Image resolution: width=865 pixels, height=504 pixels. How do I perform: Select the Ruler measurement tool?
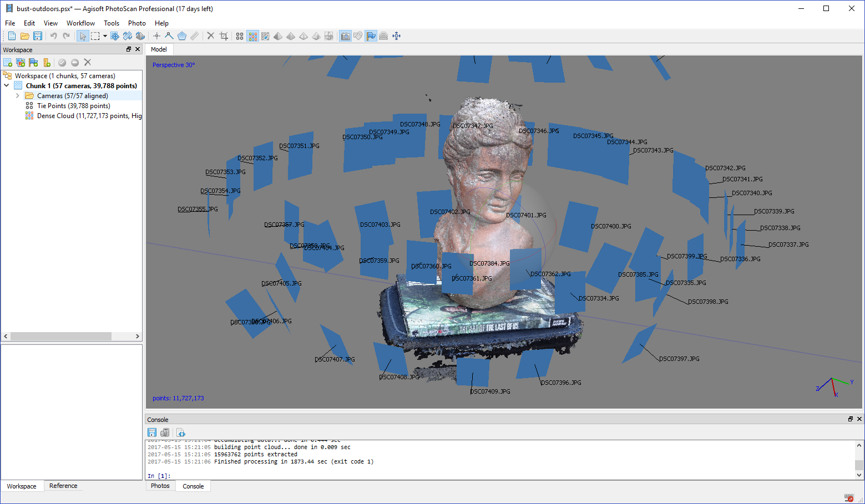click(194, 36)
